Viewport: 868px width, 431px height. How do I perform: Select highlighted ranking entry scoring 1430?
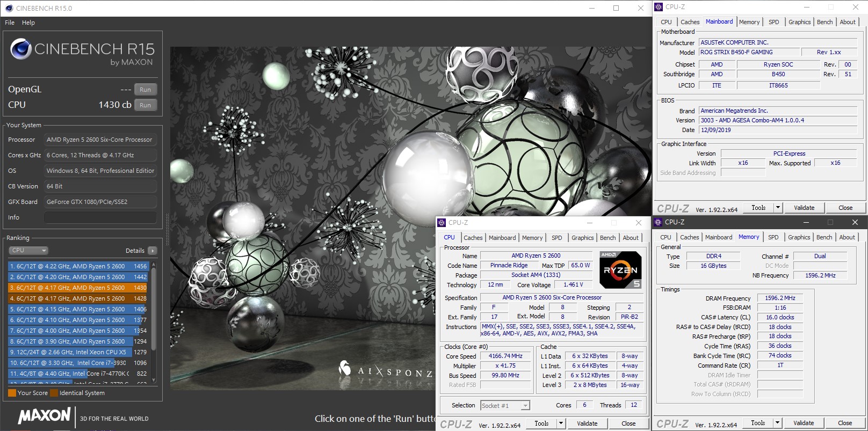coord(78,288)
